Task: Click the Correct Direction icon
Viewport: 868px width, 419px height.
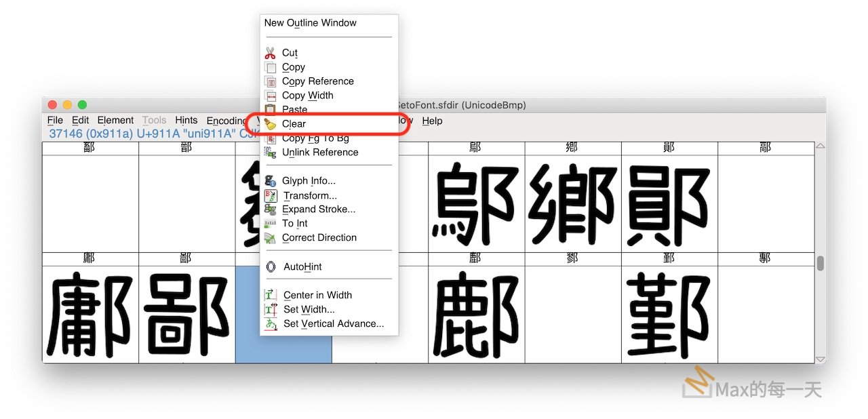Action: (x=270, y=238)
